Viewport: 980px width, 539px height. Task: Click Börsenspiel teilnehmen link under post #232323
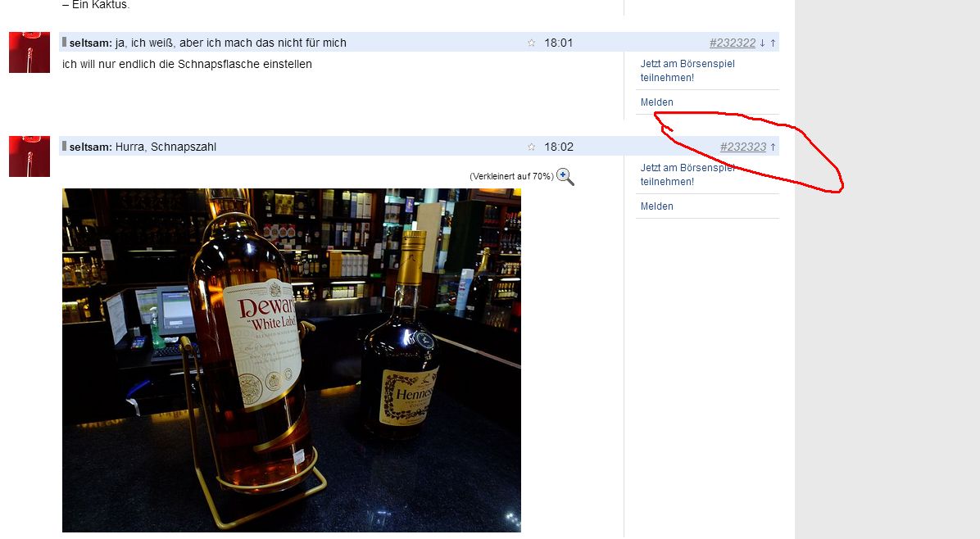click(x=687, y=174)
